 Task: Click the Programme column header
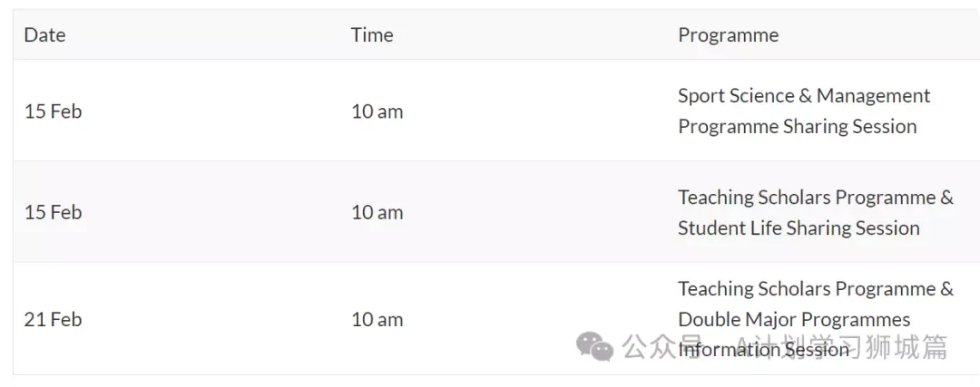[x=728, y=35]
